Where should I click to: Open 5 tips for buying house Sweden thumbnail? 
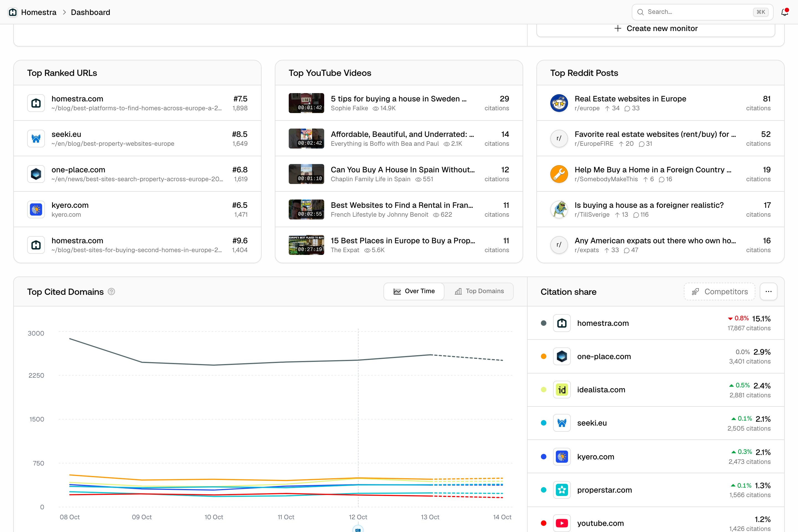pos(306,103)
